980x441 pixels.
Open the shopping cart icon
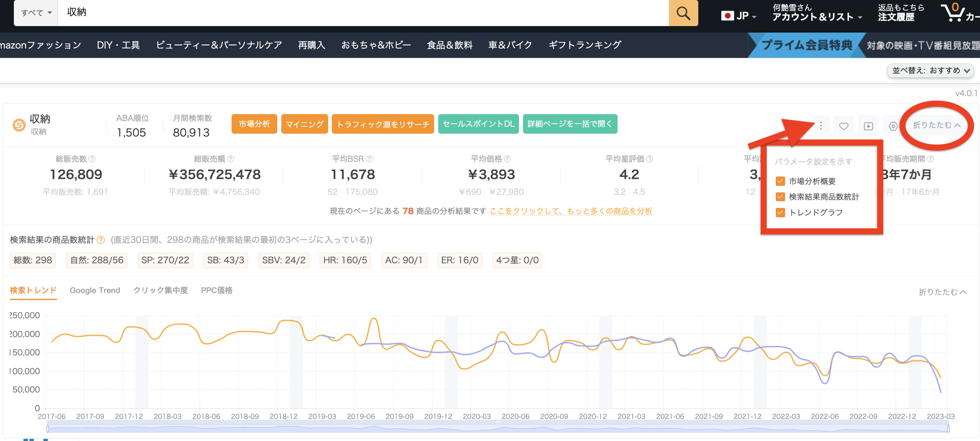tap(954, 12)
